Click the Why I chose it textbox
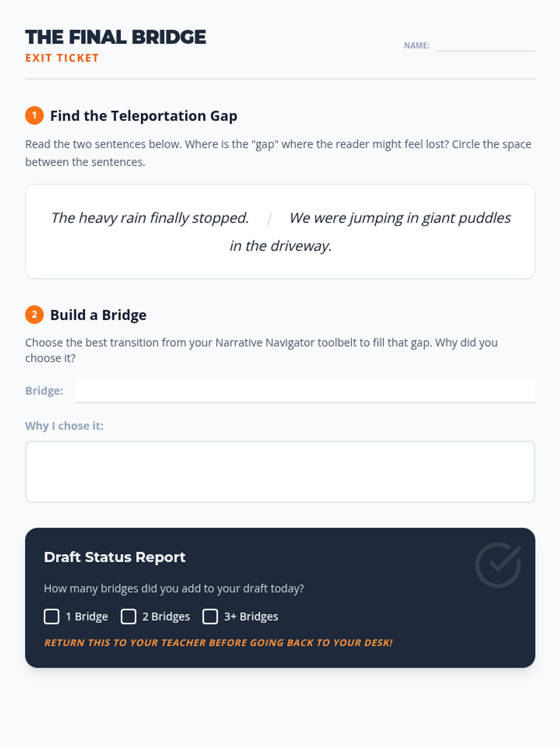Image resolution: width=560 pixels, height=747 pixels. pyautogui.click(x=280, y=472)
